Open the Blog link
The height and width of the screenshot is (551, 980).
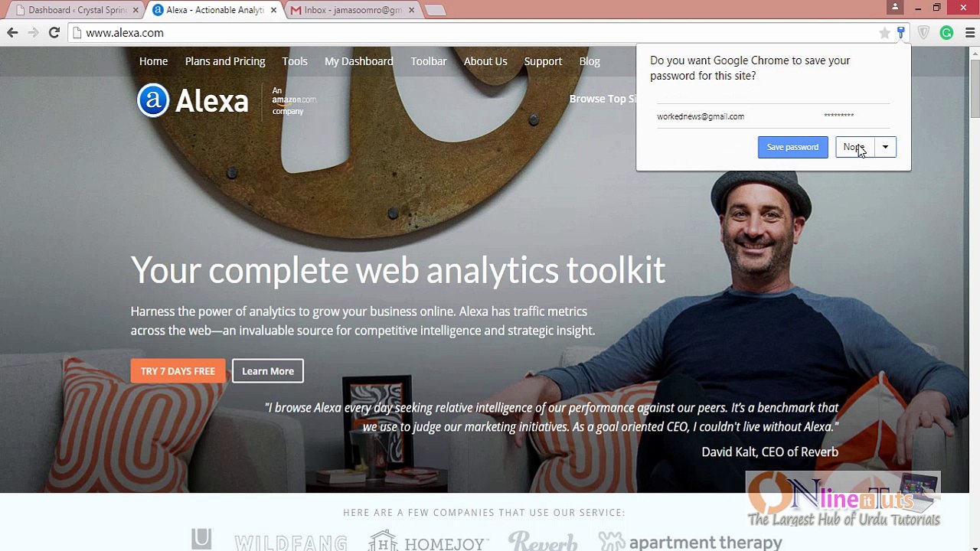(x=590, y=61)
